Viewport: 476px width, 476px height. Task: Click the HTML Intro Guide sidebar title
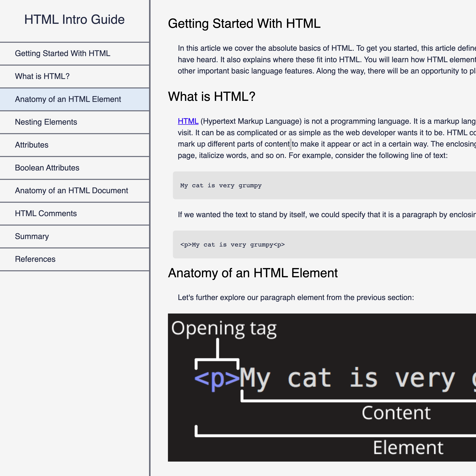(74, 19)
